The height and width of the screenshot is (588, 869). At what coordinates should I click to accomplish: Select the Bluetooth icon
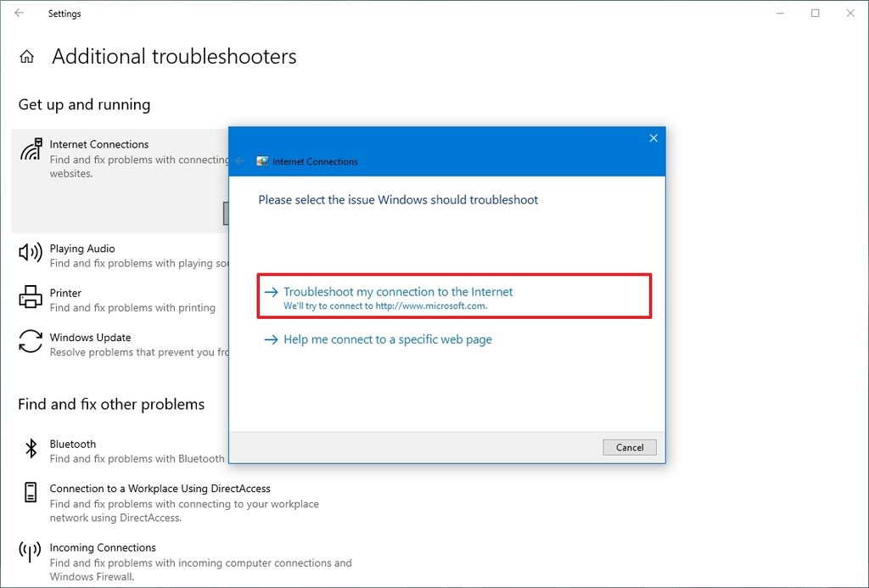pos(29,450)
